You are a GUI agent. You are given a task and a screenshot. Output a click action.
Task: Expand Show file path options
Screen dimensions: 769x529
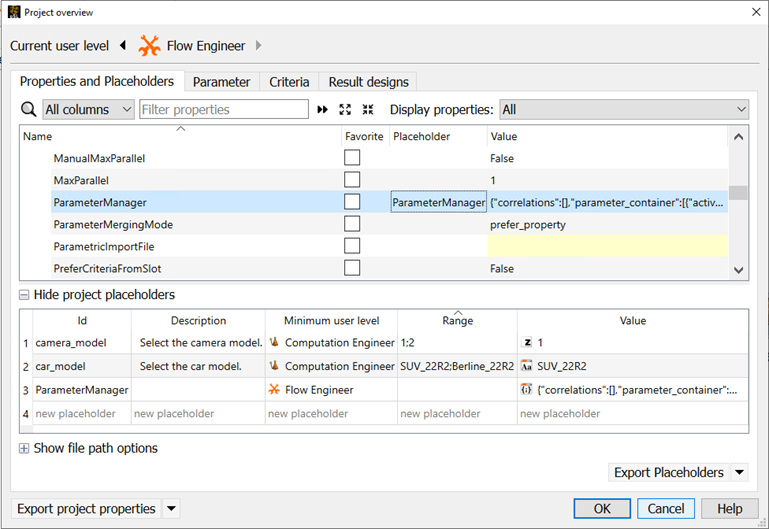[24, 448]
